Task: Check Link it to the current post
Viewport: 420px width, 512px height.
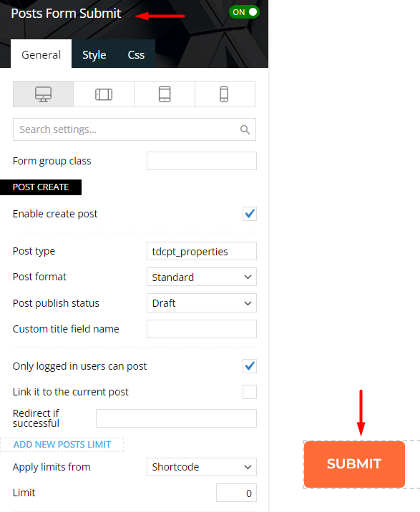Action: click(x=250, y=392)
